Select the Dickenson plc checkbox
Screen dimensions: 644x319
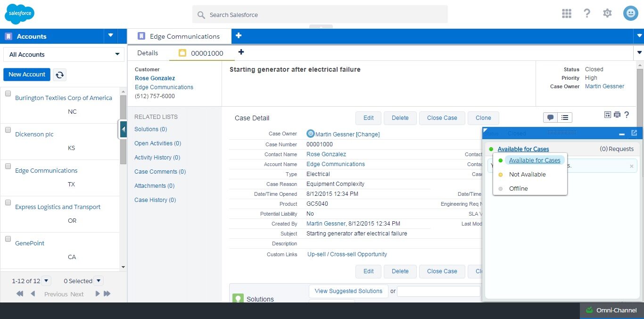coord(8,130)
